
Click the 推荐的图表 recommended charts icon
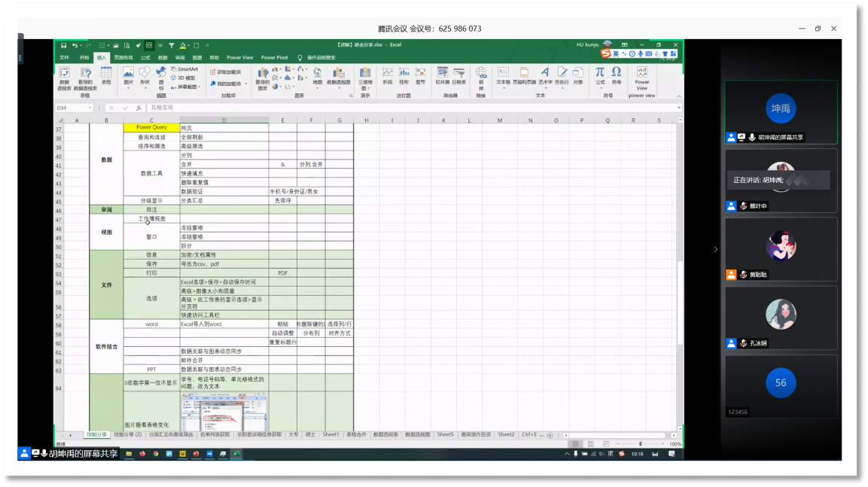click(x=262, y=77)
